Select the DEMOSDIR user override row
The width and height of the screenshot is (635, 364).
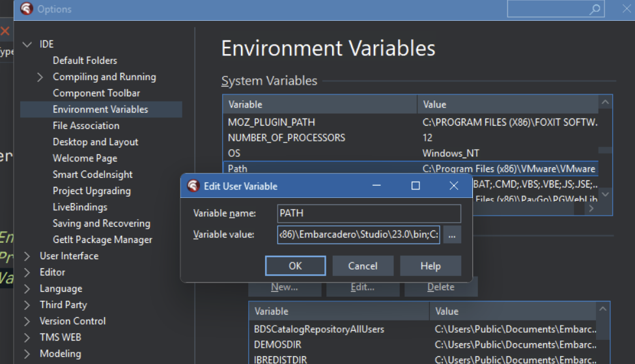tap(423, 344)
